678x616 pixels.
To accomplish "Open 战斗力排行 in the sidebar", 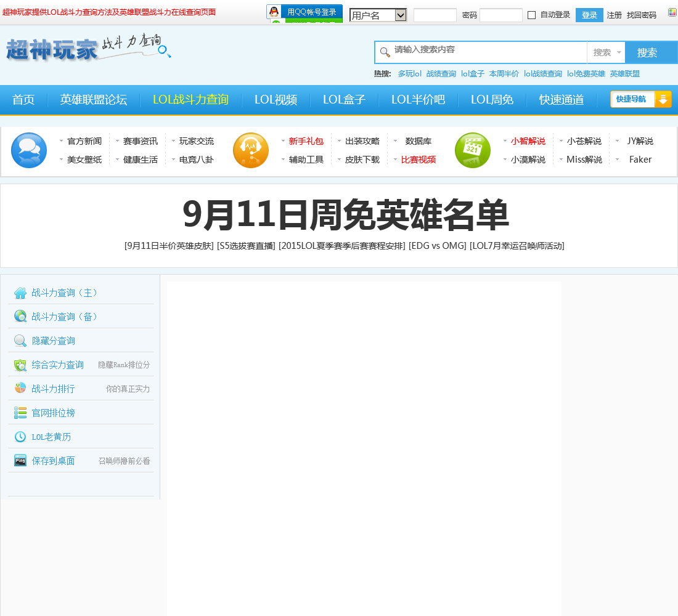I will pyautogui.click(x=53, y=389).
